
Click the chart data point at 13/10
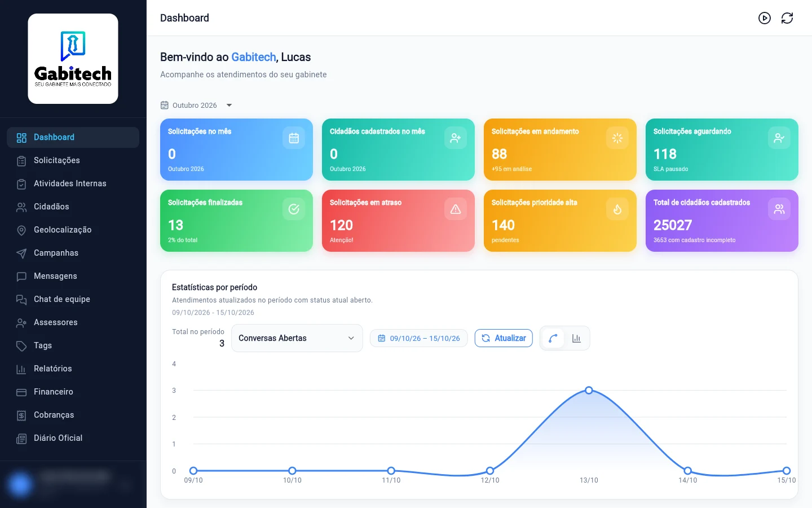pos(589,391)
